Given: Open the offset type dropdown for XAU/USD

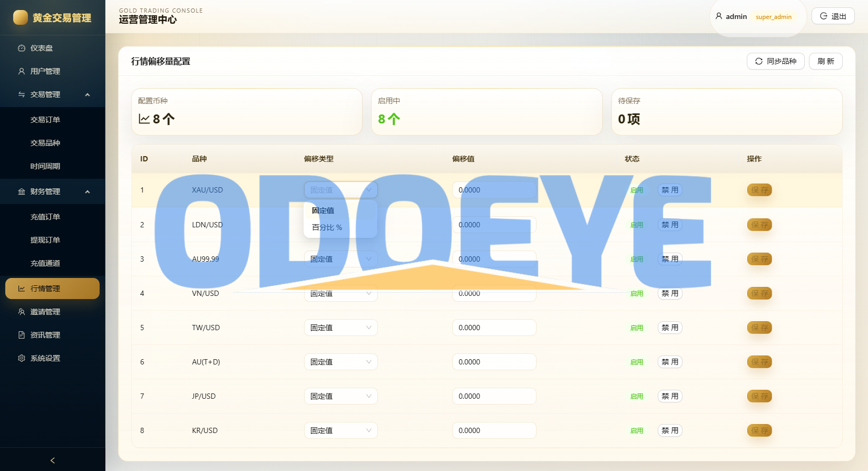Looking at the screenshot, I should coord(341,190).
